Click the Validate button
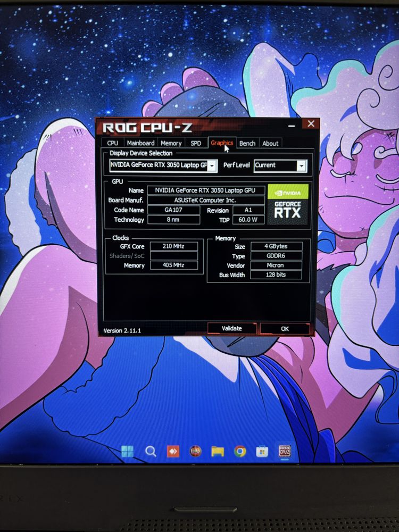Viewport: 399px width, 532px height. tap(232, 328)
